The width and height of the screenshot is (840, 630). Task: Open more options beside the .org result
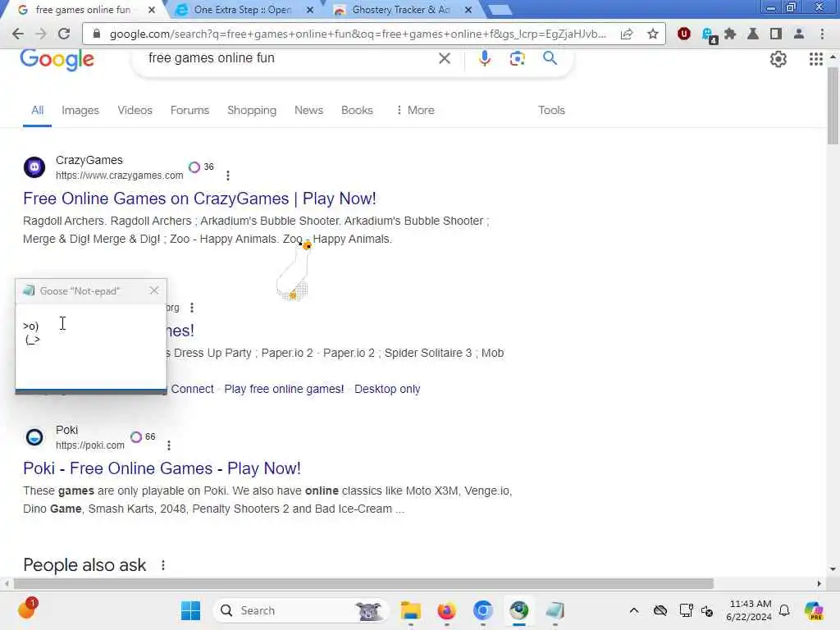pos(192,308)
